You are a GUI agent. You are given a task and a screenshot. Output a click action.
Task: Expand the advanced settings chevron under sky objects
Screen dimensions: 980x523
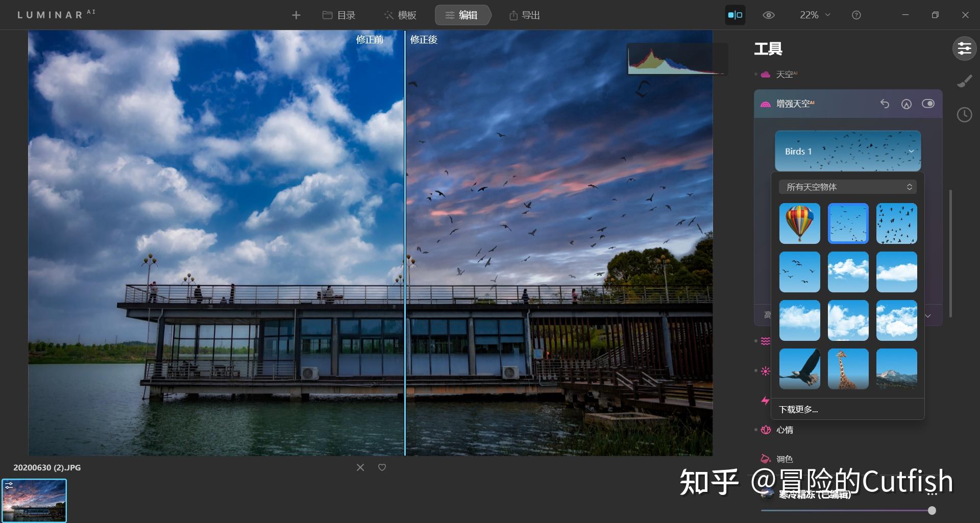(928, 316)
